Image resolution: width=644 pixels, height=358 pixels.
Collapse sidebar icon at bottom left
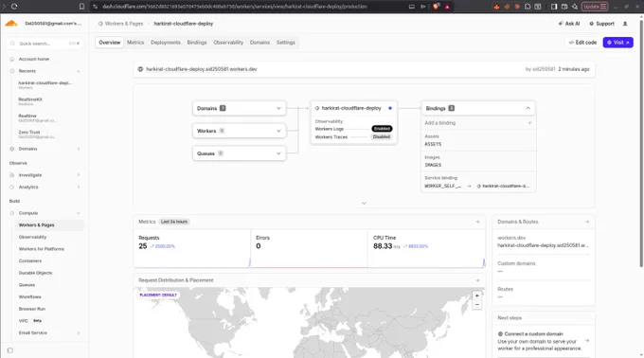pyautogui.click(x=10, y=350)
